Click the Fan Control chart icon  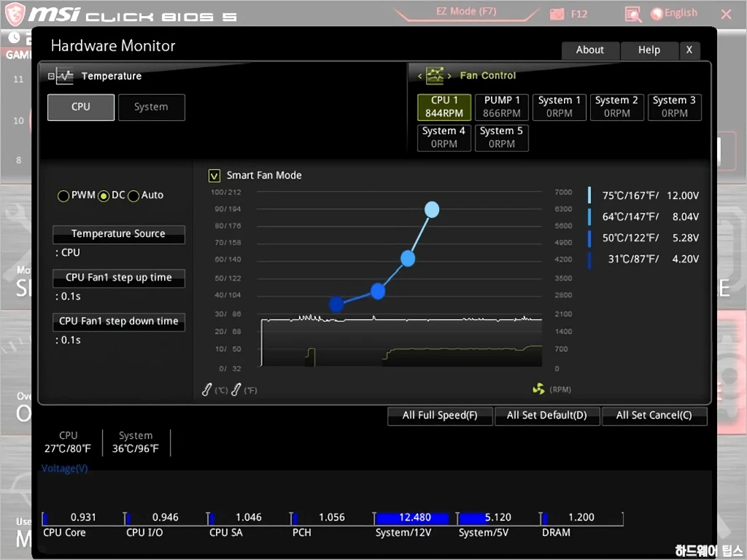click(x=435, y=75)
